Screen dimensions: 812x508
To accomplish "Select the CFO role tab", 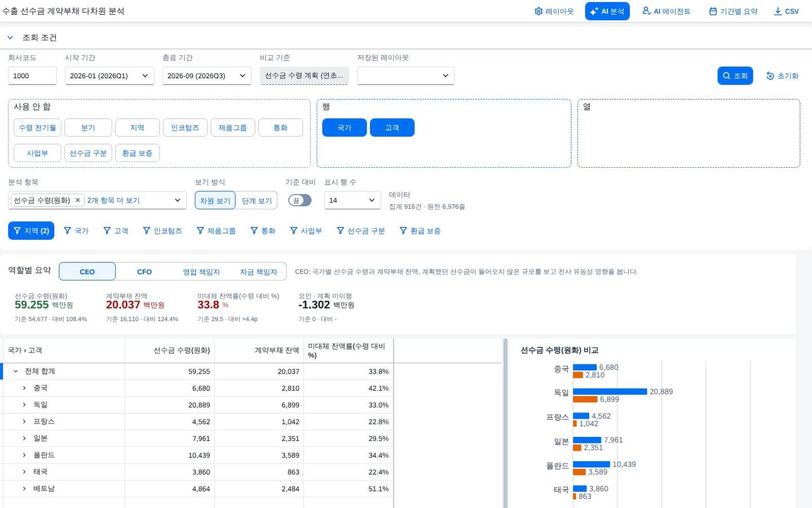I will [x=144, y=271].
